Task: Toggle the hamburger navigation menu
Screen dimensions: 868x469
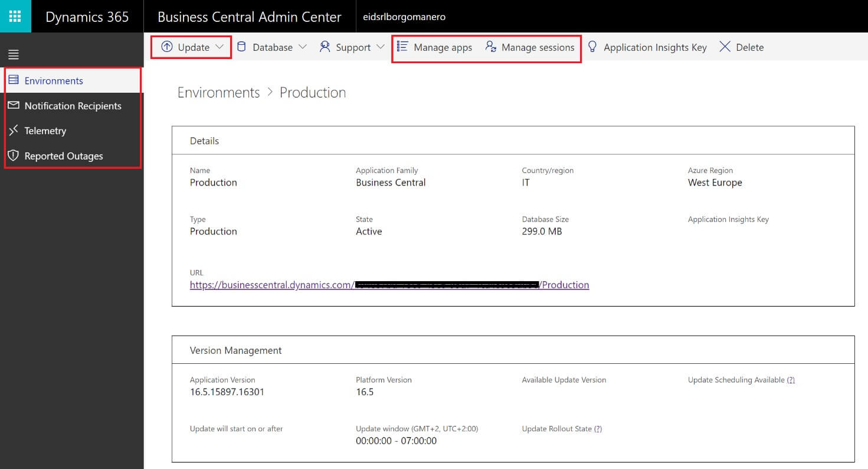Action: tap(14, 55)
